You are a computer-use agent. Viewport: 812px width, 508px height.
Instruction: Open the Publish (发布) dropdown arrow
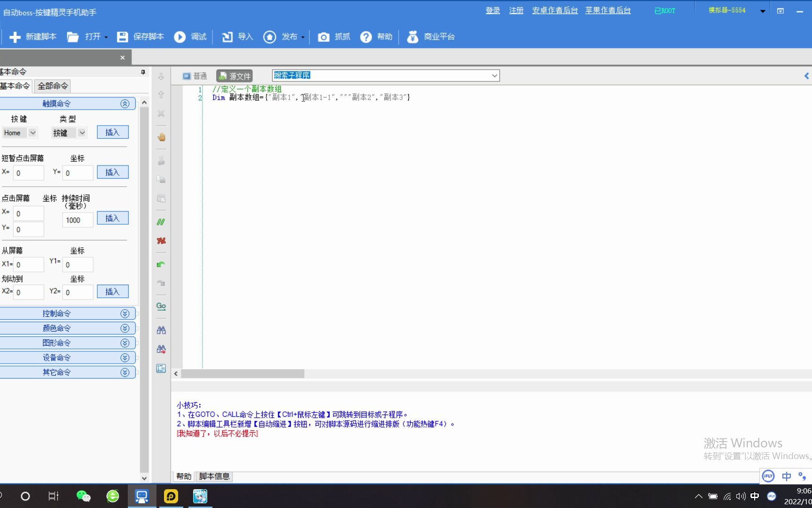[x=303, y=37]
